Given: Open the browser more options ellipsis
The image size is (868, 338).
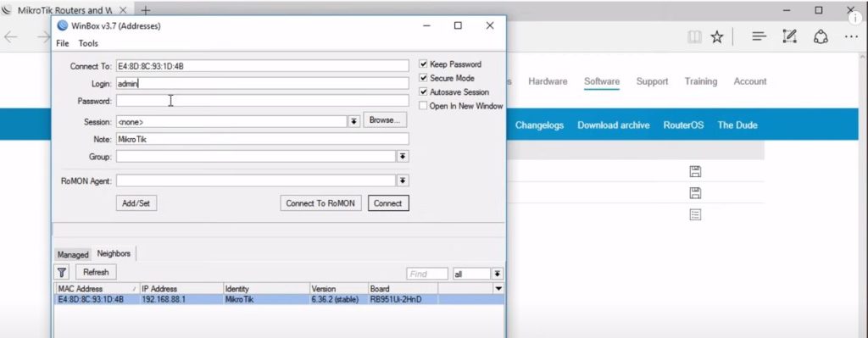Looking at the screenshot, I should click(x=851, y=37).
